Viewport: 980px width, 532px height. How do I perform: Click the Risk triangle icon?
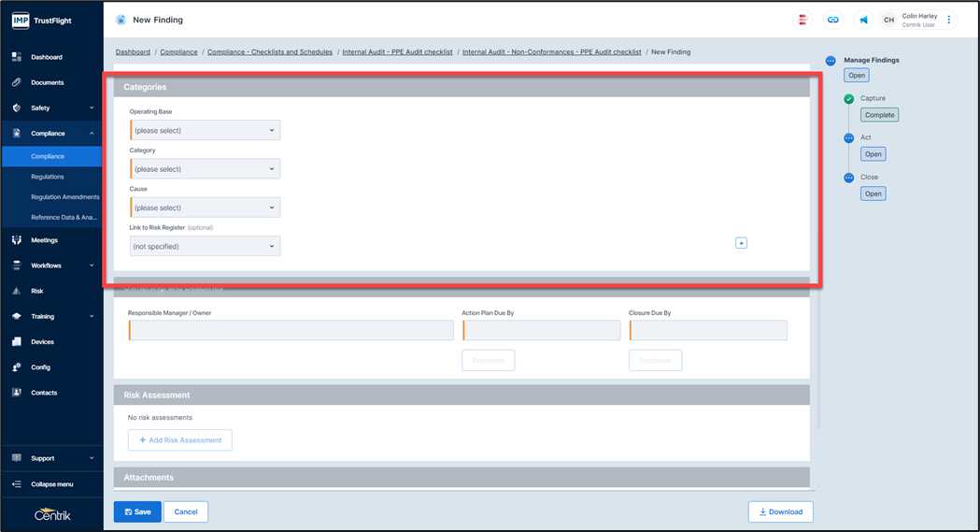(17, 291)
